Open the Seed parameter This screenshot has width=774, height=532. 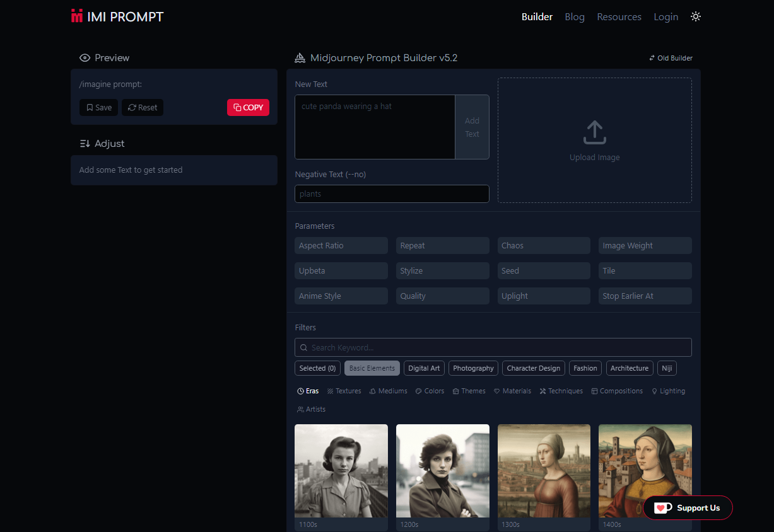(544, 271)
